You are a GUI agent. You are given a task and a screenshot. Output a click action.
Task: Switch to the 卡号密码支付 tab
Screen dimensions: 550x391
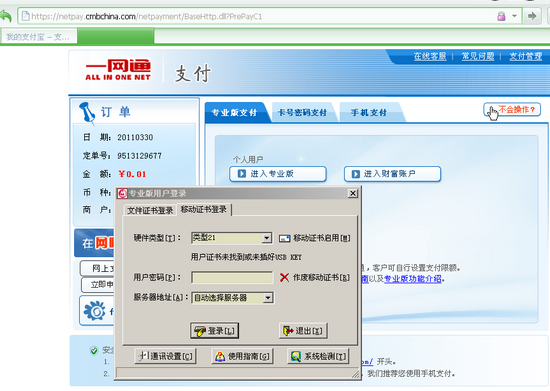302,113
